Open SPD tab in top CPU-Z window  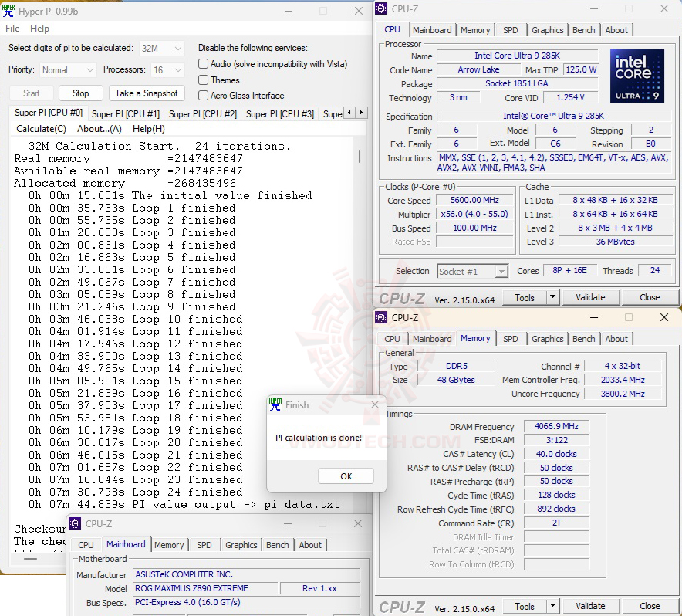tap(510, 30)
